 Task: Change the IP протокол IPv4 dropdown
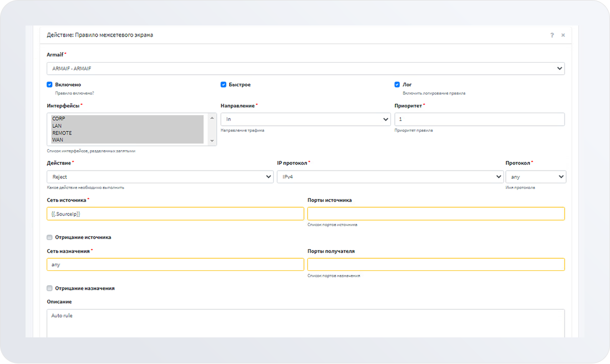tap(390, 177)
